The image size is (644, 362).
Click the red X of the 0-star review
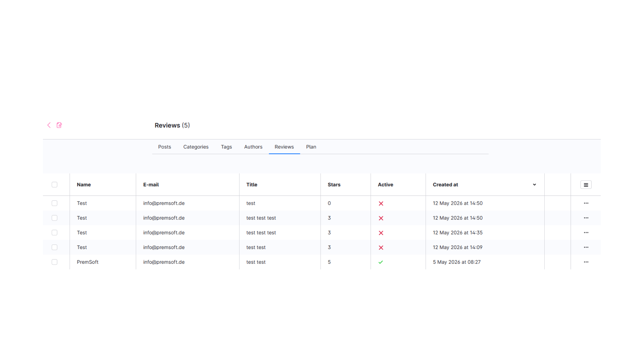coord(381,203)
